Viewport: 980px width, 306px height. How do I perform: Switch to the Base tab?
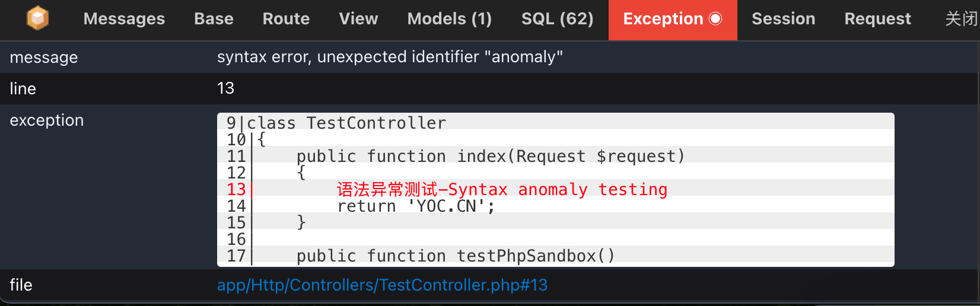point(214,19)
